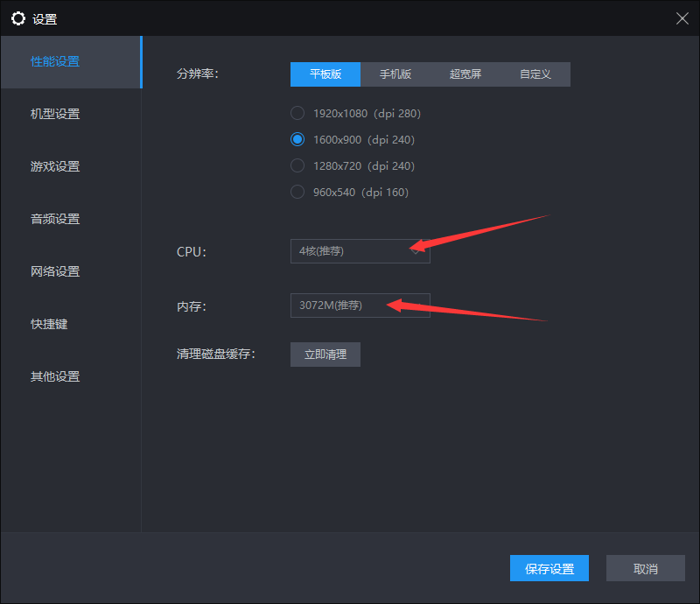This screenshot has width=700, height=604.
Task: Open the 网络设置 section
Action: (x=55, y=271)
